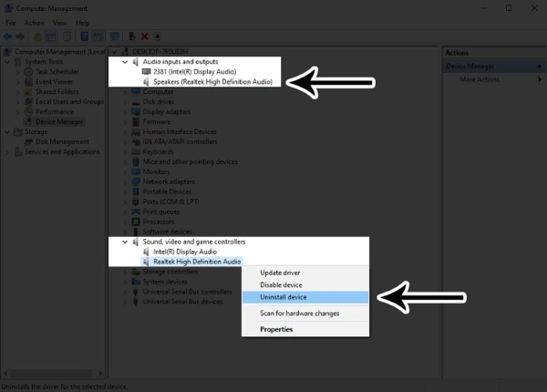Screen dimensions: 547x392
Task: Click the Update device driver toolbar icon
Action: click(x=132, y=36)
